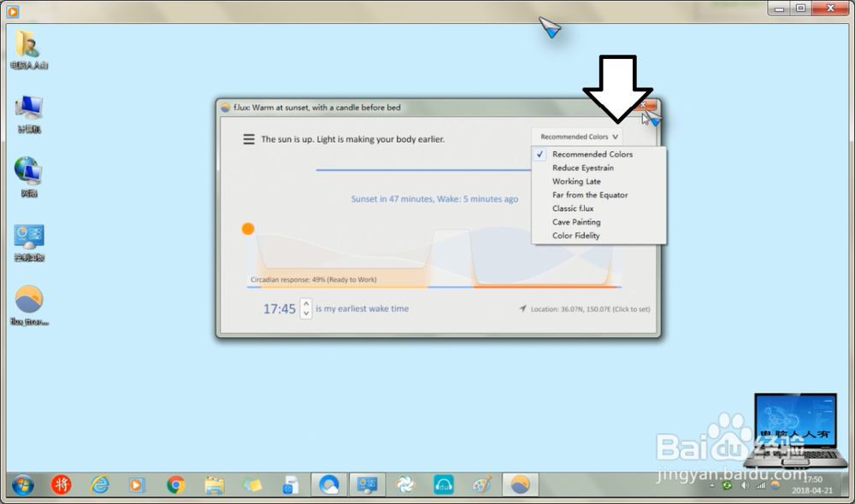The width and height of the screenshot is (855, 504).
Task: Click the orange sun marker on graph
Action: tap(248, 229)
